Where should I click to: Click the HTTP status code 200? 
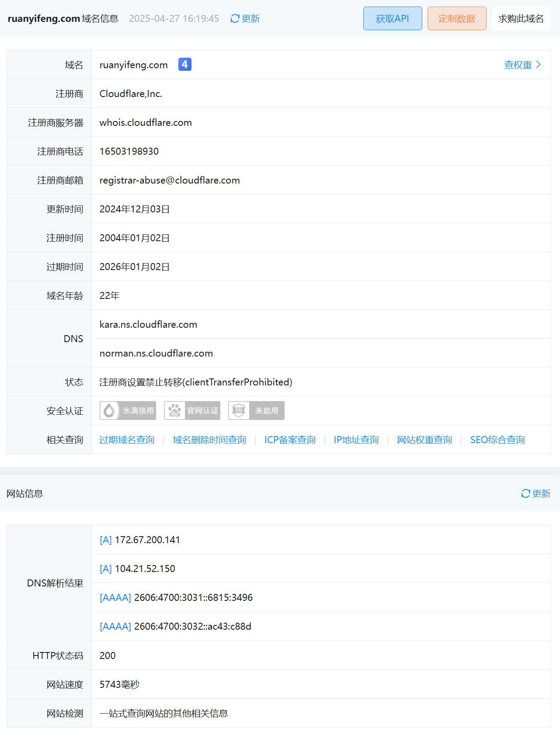(x=108, y=655)
